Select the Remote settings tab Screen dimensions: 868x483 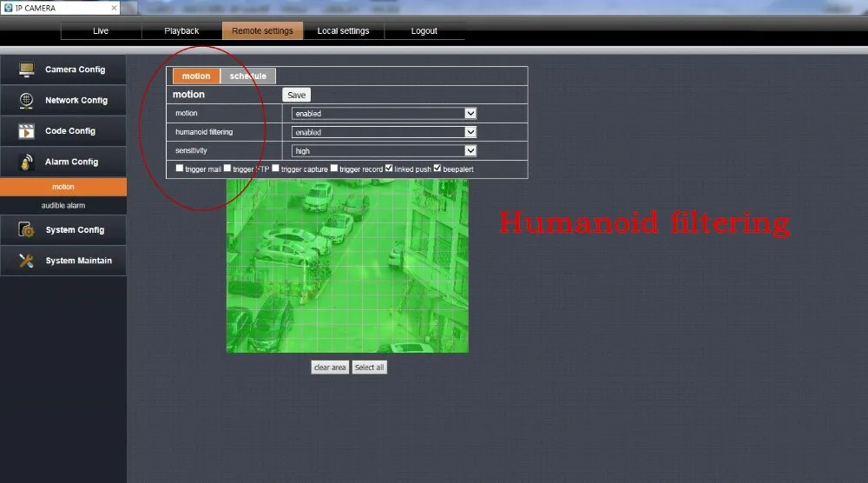[262, 31]
